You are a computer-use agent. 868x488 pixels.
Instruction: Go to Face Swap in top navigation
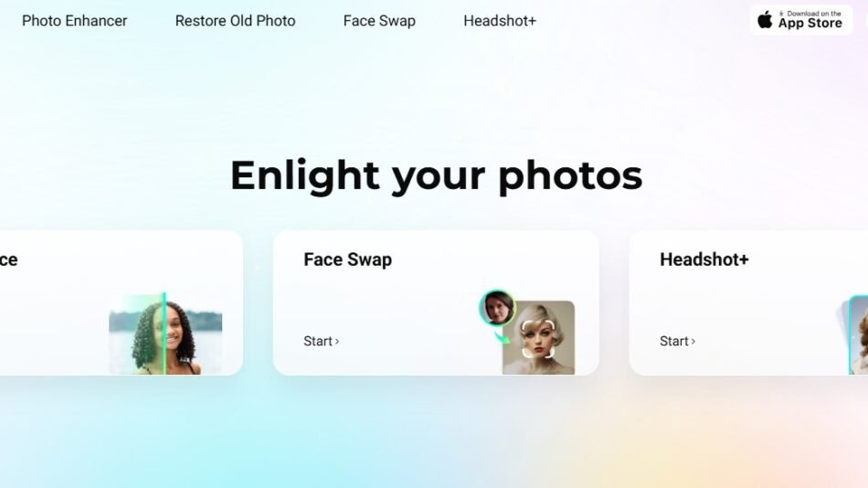(x=379, y=21)
